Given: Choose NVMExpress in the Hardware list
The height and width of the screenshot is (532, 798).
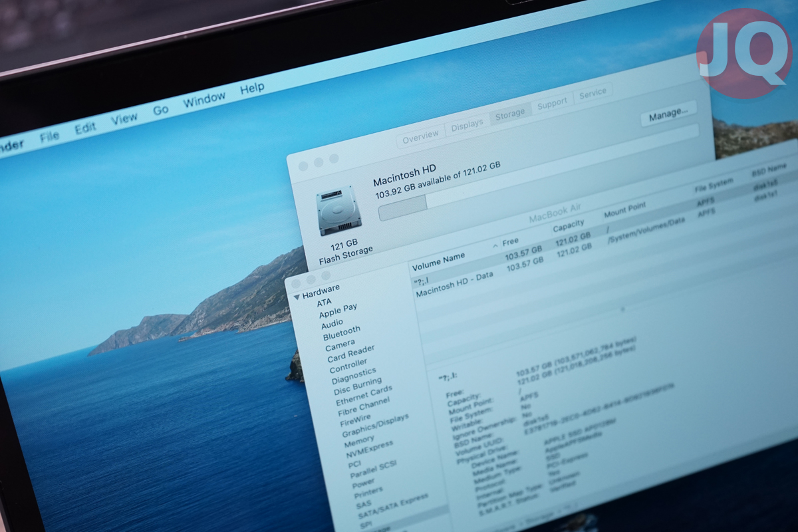Looking at the screenshot, I should [x=369, y=449].
